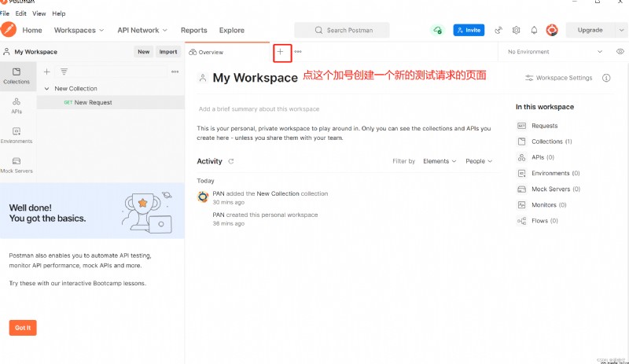Open the Edit menu
The width and height of the screenshot is (629, 364).
[x=21, y=13]
